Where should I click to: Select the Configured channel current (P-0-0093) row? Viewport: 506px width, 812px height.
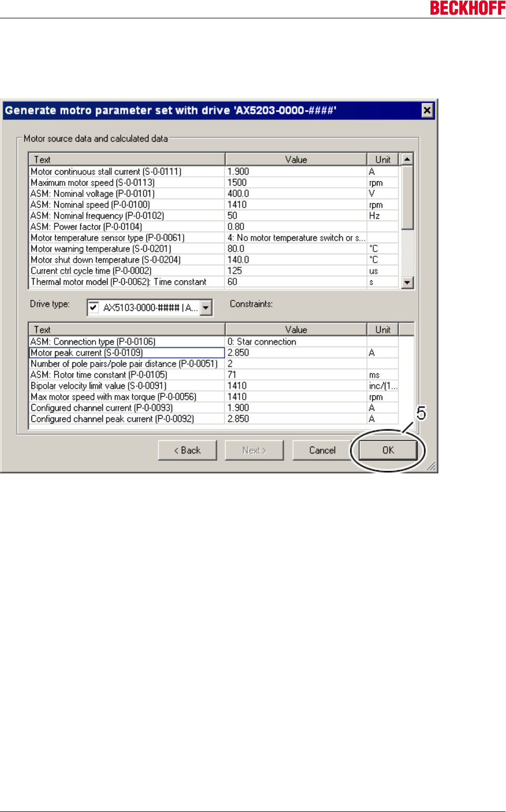point(214,407)
